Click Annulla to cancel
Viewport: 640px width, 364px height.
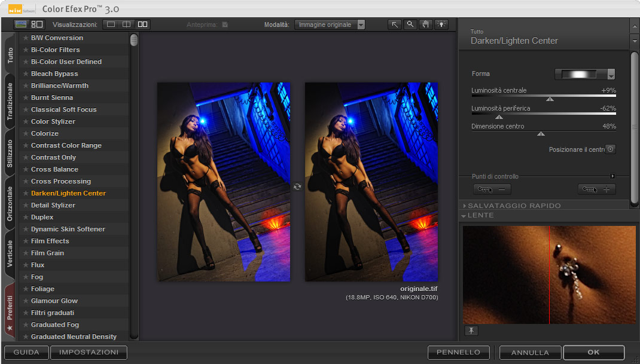tap(530, 353)
